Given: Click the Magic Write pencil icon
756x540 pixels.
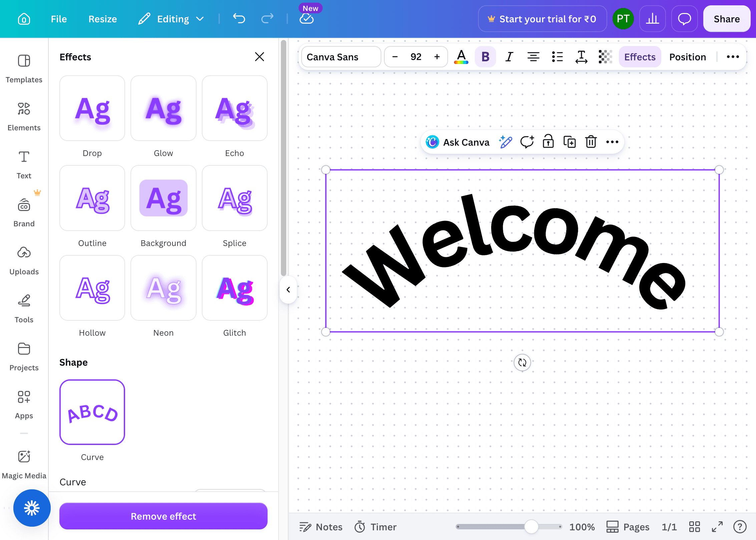Looking at the screenshot, I should (505, 142).
